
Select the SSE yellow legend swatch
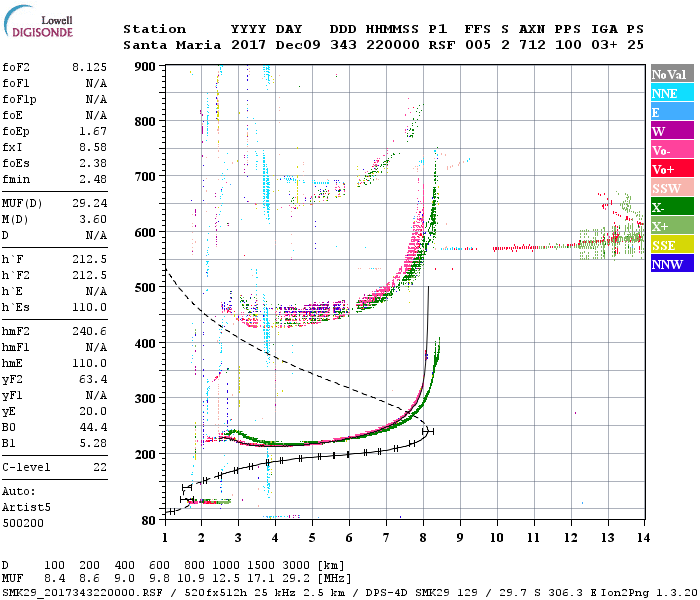(x=672, y=245)
